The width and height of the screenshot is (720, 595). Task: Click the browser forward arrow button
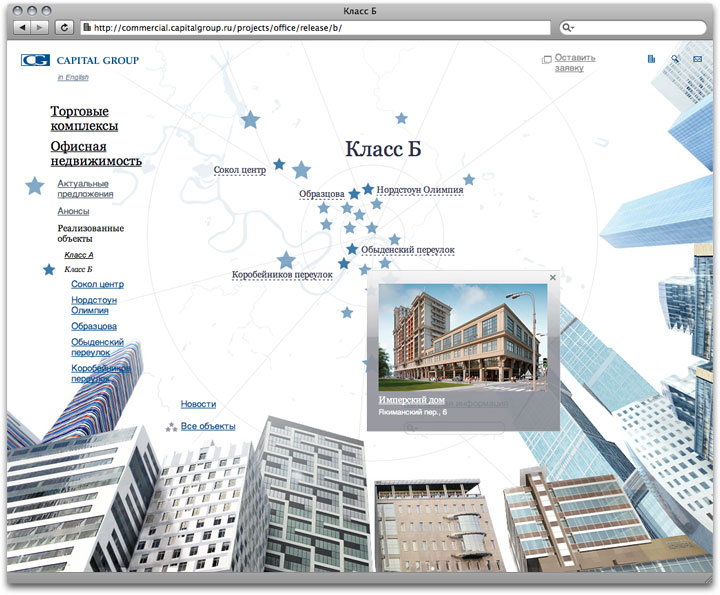point(39,28)
